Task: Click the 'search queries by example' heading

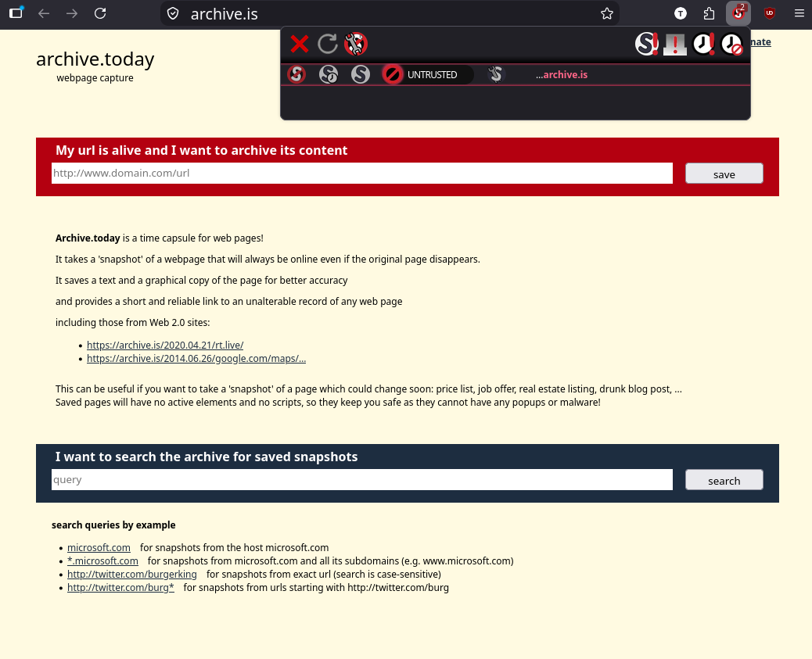Action: 113,525
